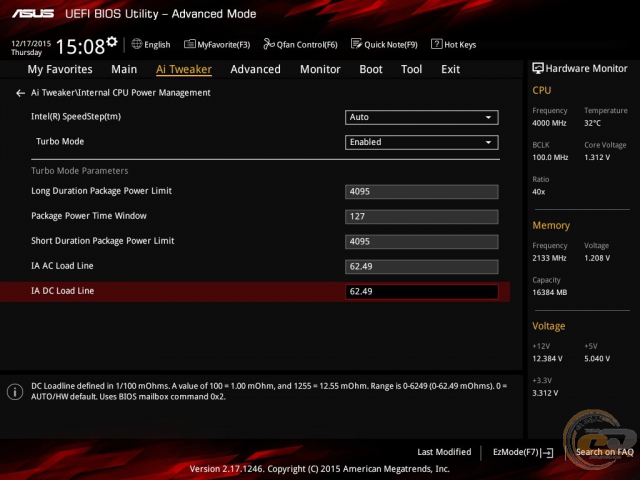Click the Ratio 40x value
640x480 pixels.
pyautogui.click(x=538, y=192)
